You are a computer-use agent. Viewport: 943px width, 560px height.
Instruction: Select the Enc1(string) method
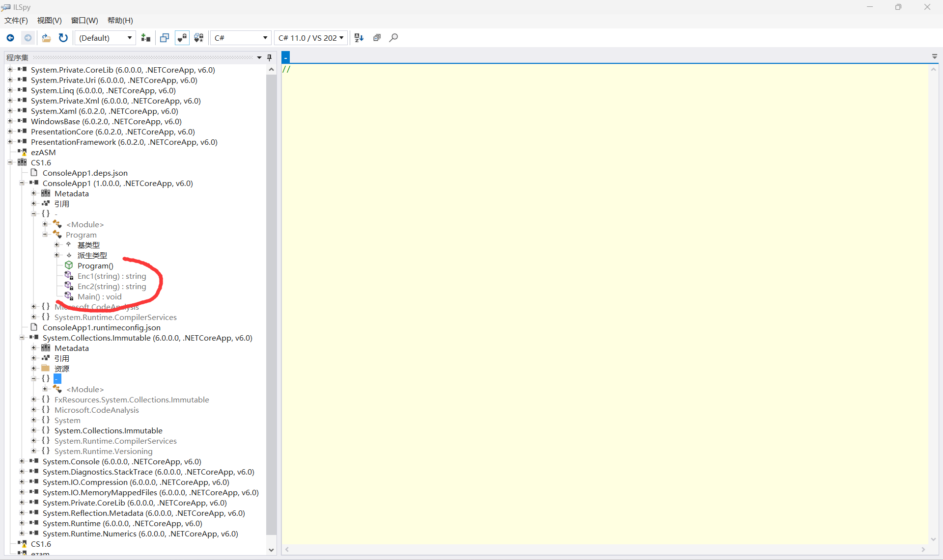coord(111,276)
